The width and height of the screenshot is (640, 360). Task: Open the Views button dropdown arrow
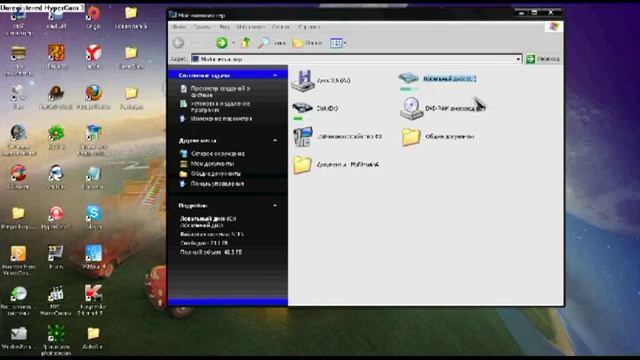[345, 43]
